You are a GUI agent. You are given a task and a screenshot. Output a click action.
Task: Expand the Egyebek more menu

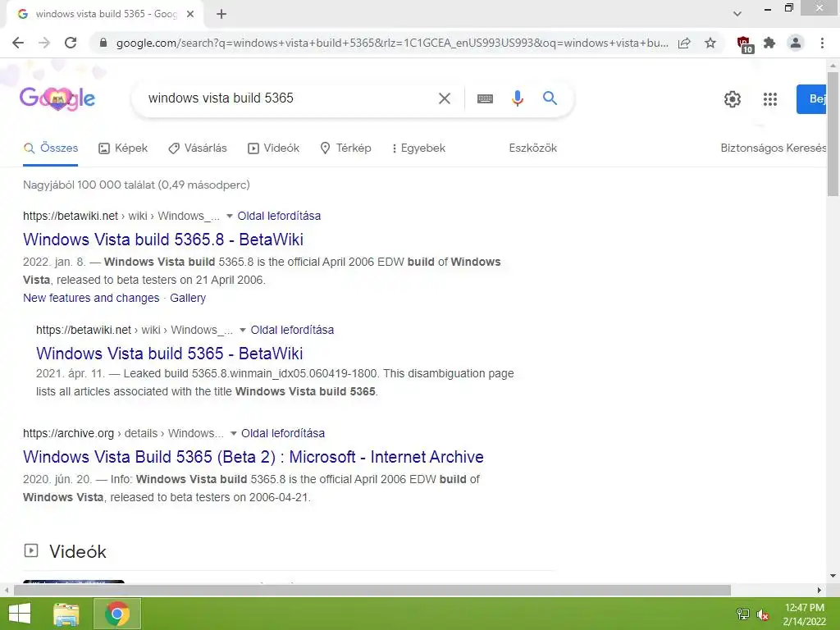click(418, 148)
